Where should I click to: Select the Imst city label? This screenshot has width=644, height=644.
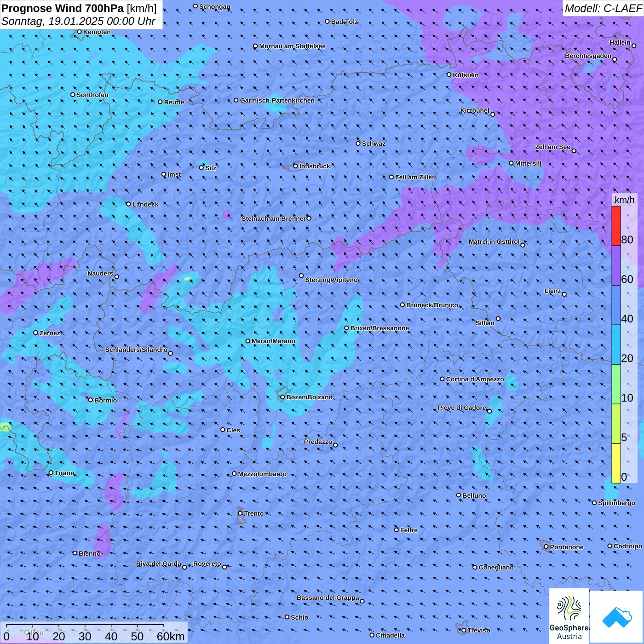pyautogui.click(x=174, y=174)
